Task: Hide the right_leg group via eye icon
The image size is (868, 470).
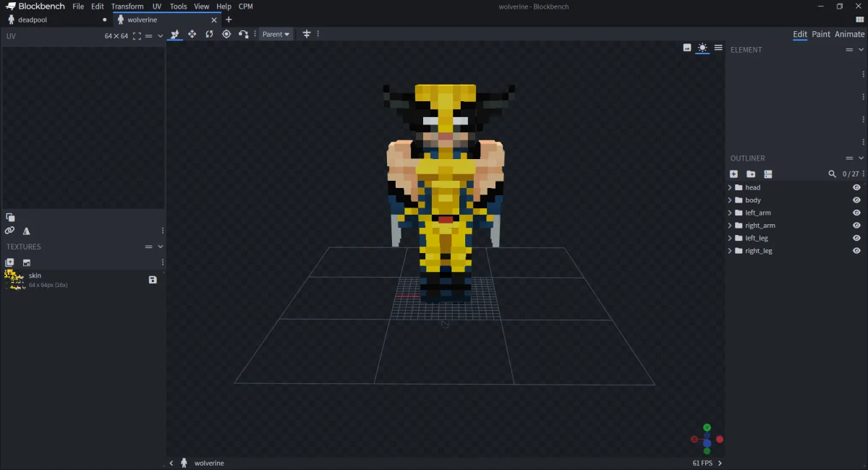Action: [x=856, y=251]
